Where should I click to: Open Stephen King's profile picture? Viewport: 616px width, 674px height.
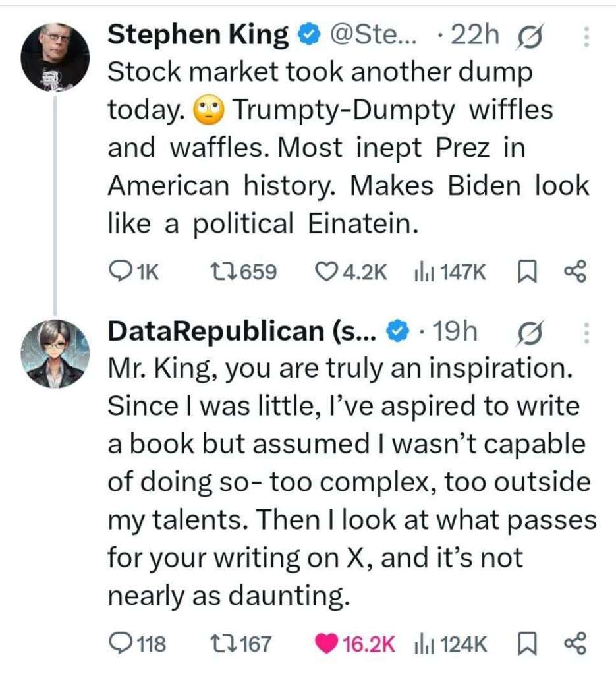[x=55, y=57]
